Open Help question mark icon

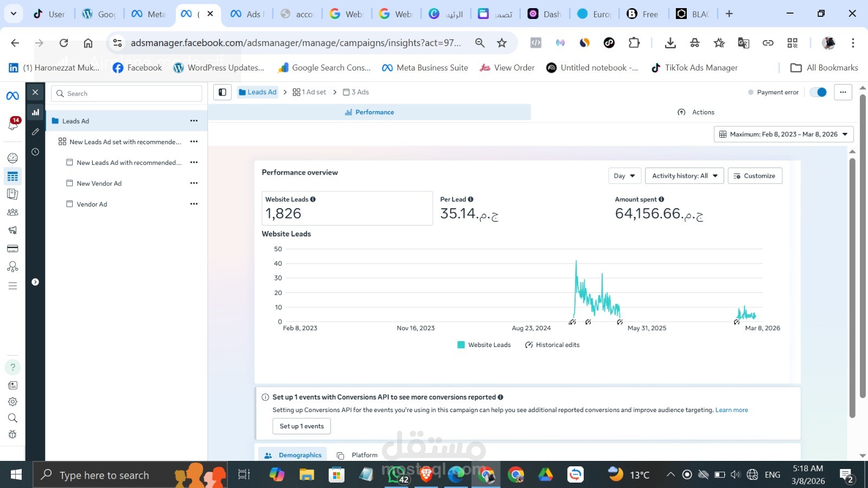[x=12, y=368]
